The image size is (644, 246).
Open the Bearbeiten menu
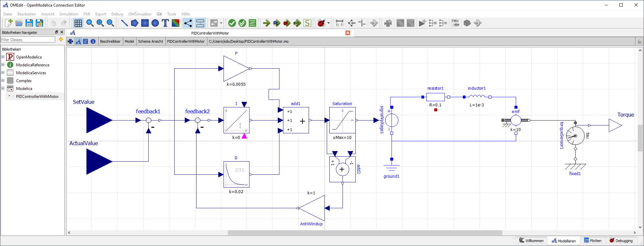[27, 14]
